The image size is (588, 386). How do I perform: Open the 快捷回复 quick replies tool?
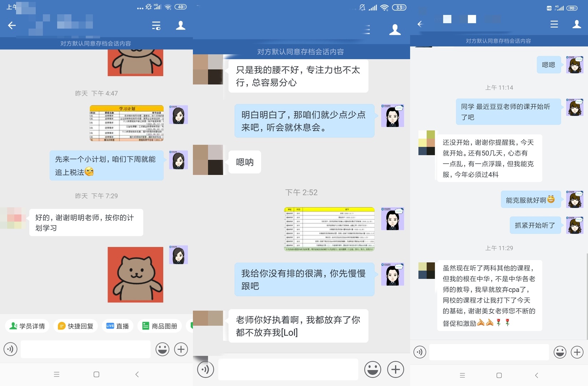pyautogui.click(x=75, y=326)
